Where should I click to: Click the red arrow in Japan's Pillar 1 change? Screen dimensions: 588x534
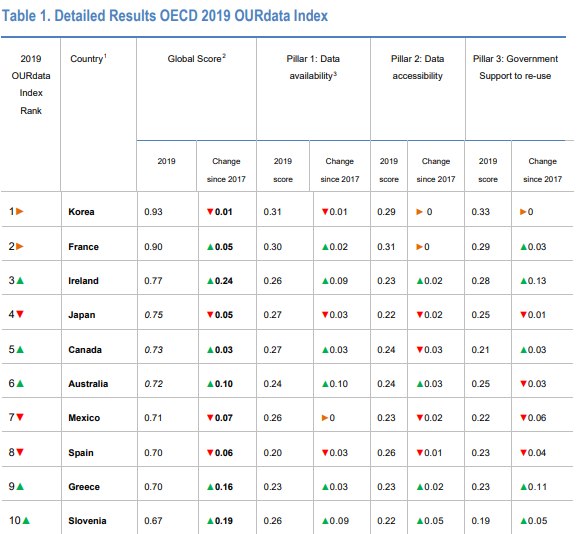pyautogui.click(x=325, y=315)
